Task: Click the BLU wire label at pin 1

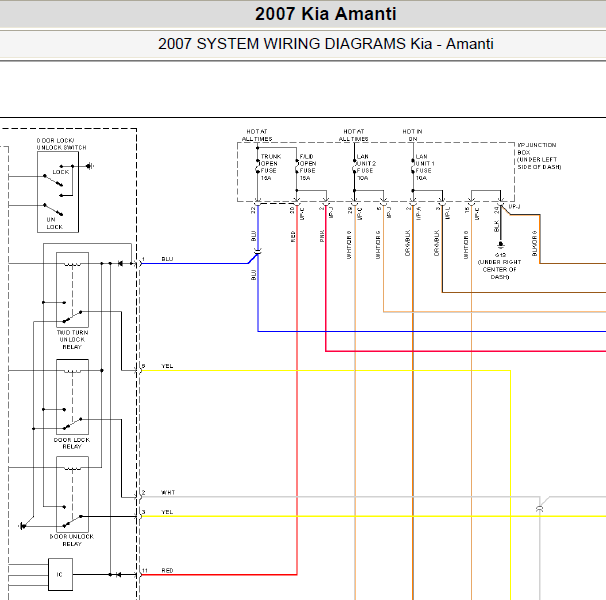Action: pyautogui.click(x=167, y=259)
